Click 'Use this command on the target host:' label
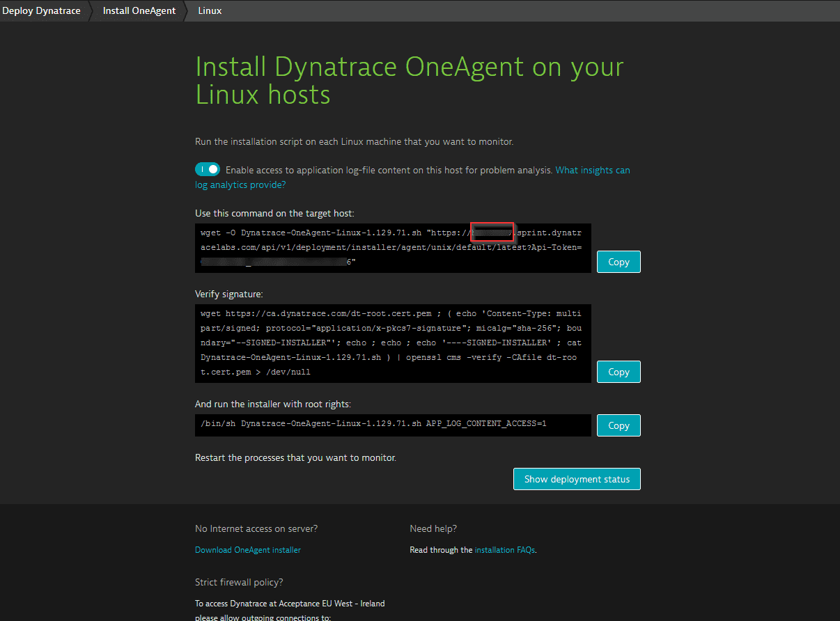This screenshot has height=621, width=840. point(274,213)
